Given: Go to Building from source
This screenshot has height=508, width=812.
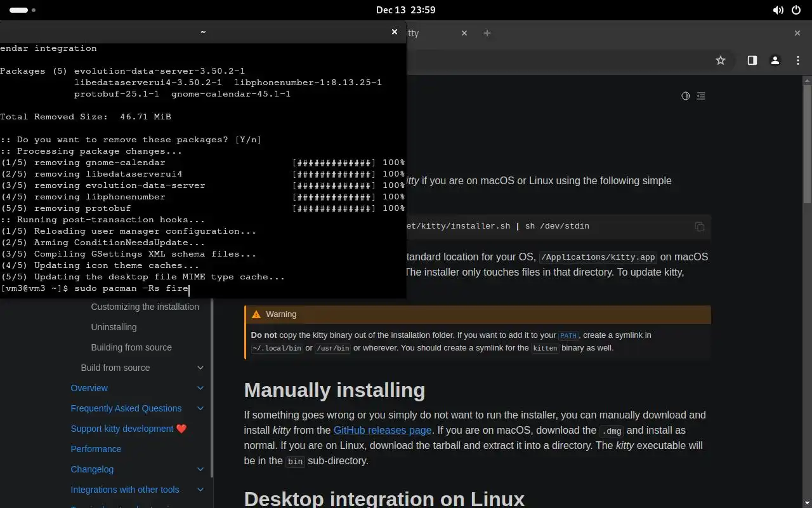Looking at the screenshot, I should 131,347.
